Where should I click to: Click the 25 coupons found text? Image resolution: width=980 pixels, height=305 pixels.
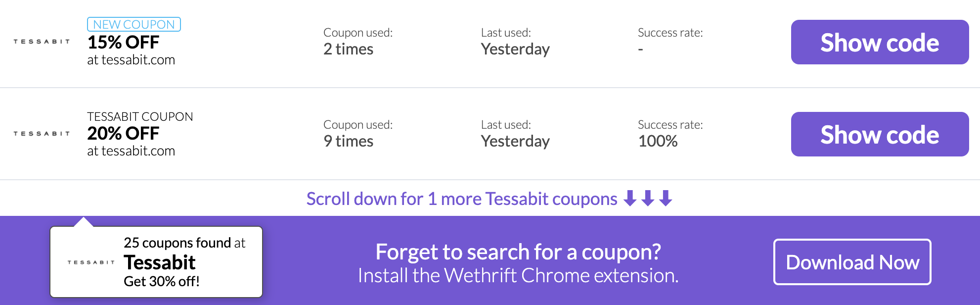point(184,243)
